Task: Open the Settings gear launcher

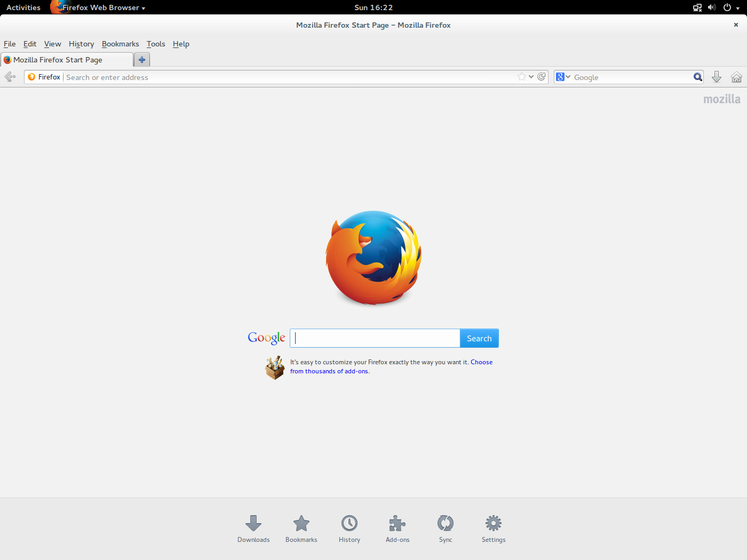Action: tap(494, 528)
